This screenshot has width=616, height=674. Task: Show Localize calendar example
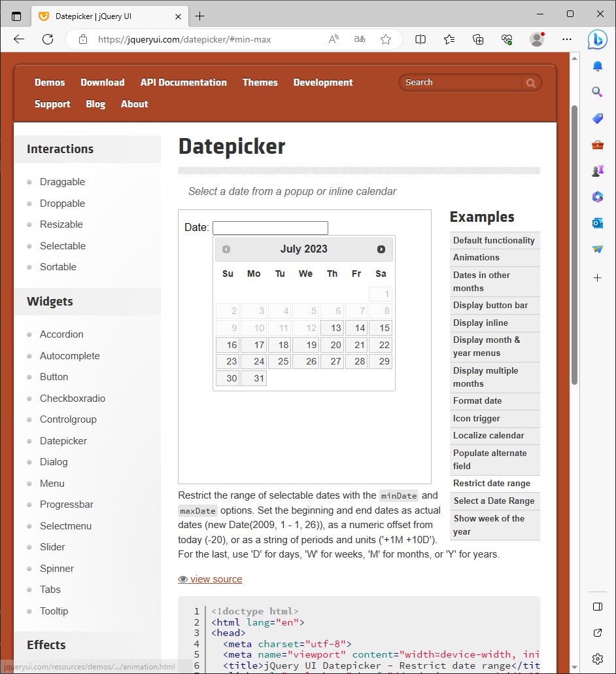495,435
